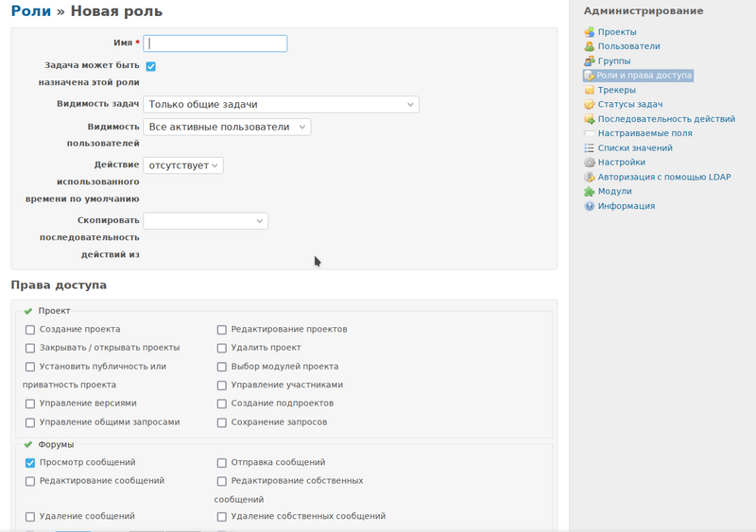Click the Последовательность действий icon
756x532 pixels.
(x=589, y=119)
